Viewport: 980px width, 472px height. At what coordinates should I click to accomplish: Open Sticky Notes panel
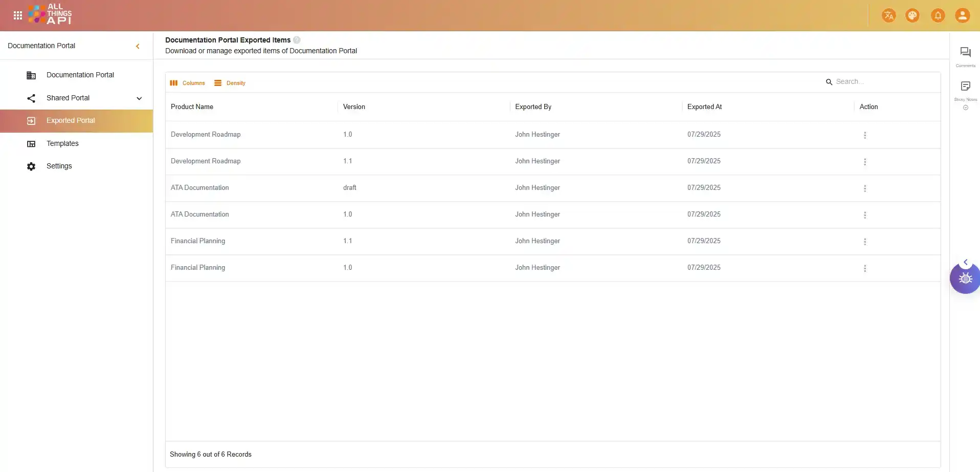(x=965, y=87)
